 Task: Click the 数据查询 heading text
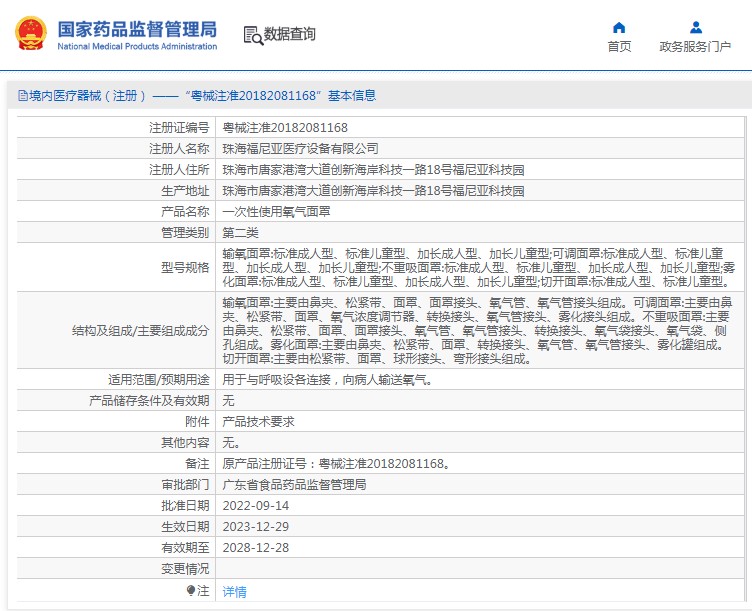(290, 34)
